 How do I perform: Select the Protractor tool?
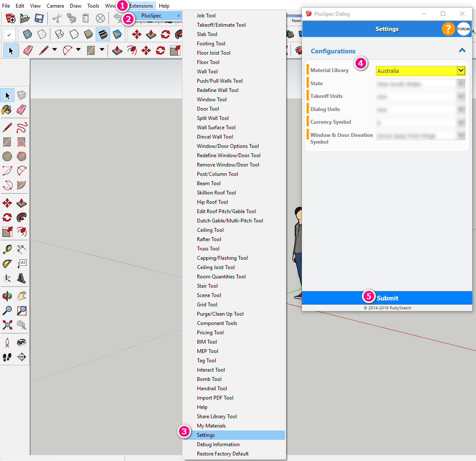point(7,264)
